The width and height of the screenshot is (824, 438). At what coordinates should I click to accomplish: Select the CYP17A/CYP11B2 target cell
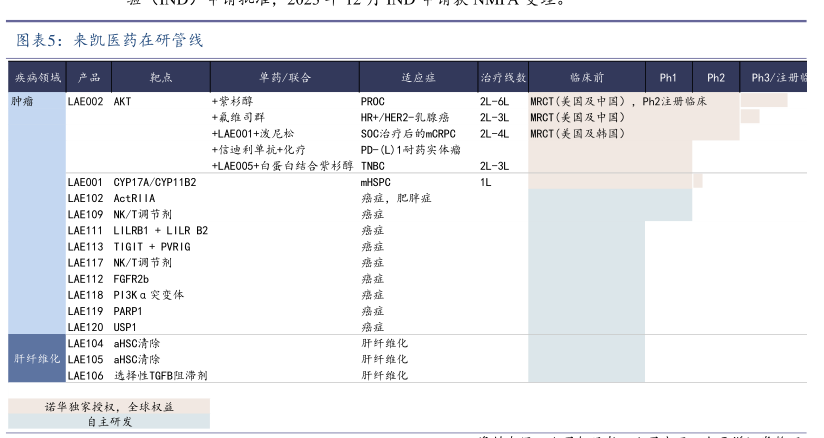coord(155,182)
